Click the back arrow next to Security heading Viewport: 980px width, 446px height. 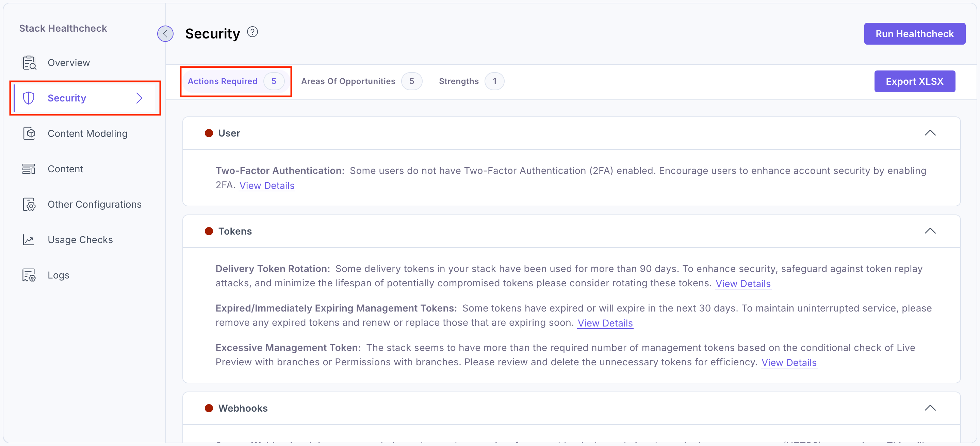165,33
